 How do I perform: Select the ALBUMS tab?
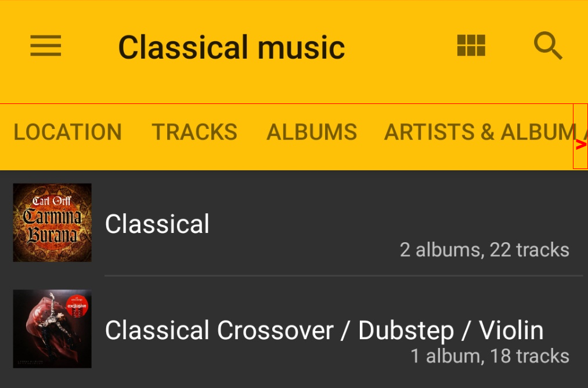pos(312,132)
